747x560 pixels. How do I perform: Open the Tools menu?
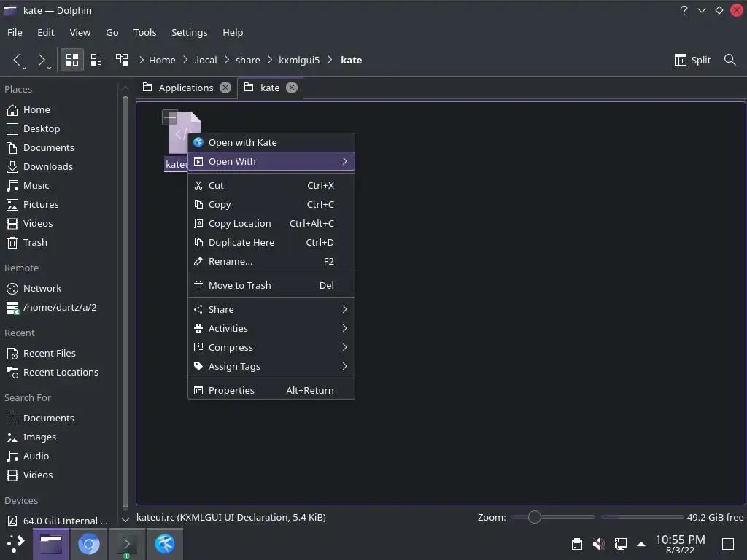pyautogui.click(x=145, y=32)
